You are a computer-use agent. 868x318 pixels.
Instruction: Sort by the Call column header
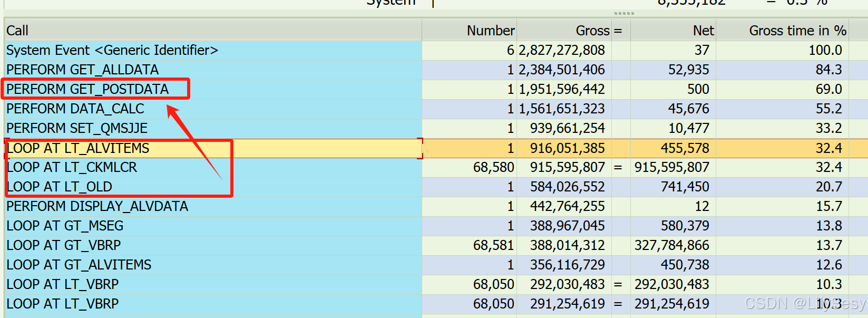(213, 31)
